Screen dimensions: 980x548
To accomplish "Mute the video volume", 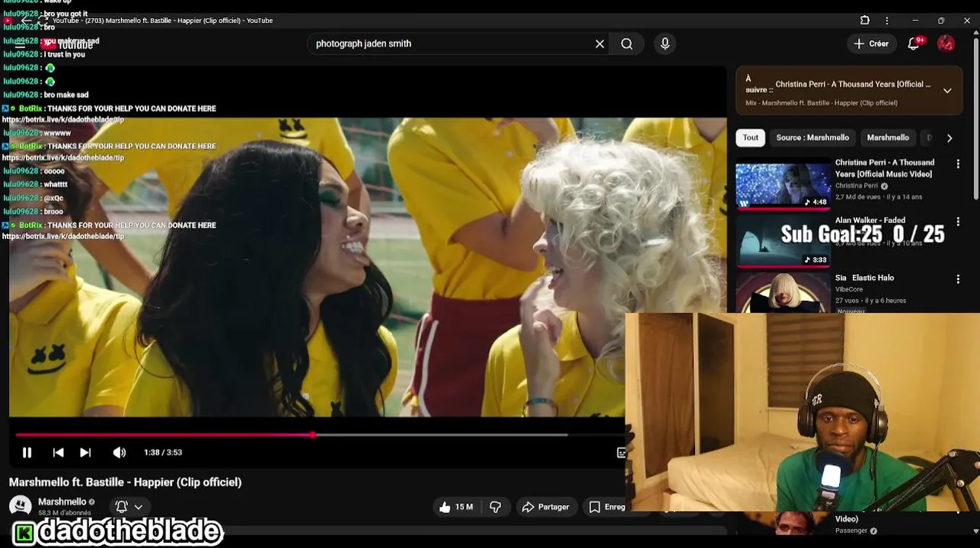I will point(120,452).
